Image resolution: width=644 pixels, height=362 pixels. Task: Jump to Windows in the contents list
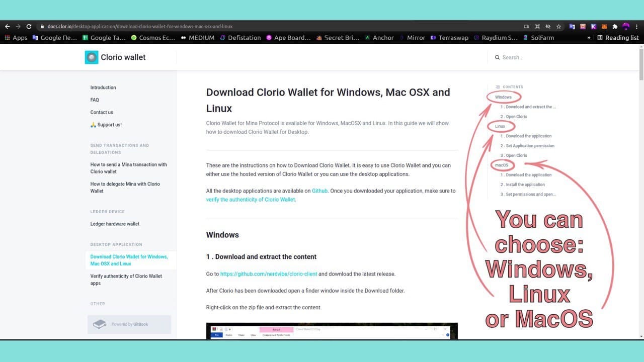coord(503,97)
